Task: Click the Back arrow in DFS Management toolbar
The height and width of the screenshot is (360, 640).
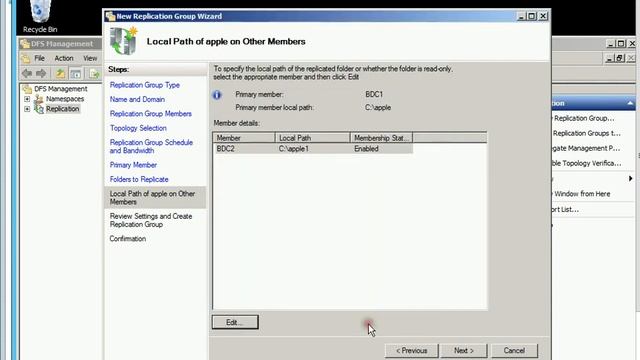Action: point(27,73)
